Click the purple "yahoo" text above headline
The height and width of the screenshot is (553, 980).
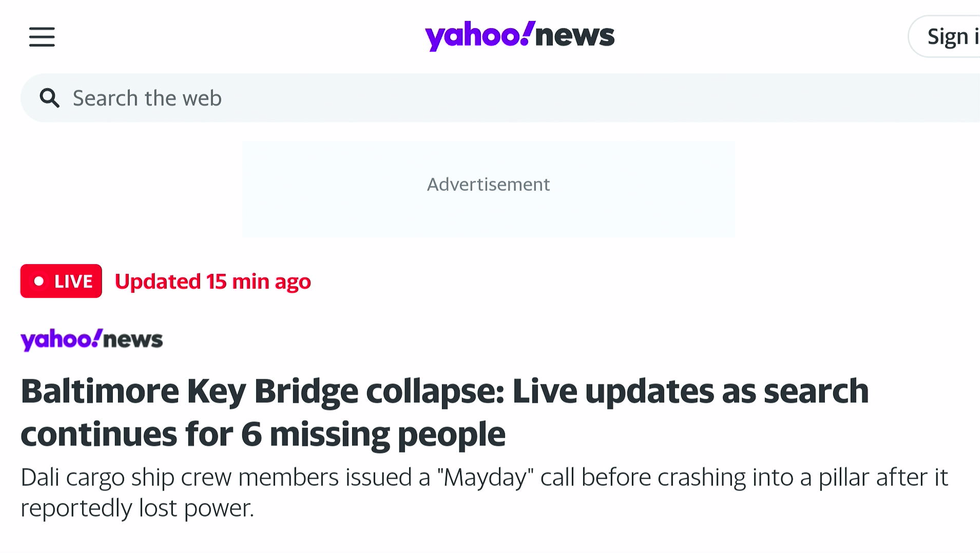(57, 340)
